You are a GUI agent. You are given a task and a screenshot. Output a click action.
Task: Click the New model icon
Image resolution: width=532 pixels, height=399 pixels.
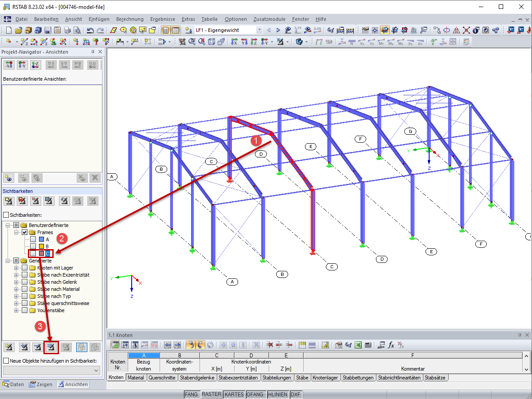[x=8, y=30]
